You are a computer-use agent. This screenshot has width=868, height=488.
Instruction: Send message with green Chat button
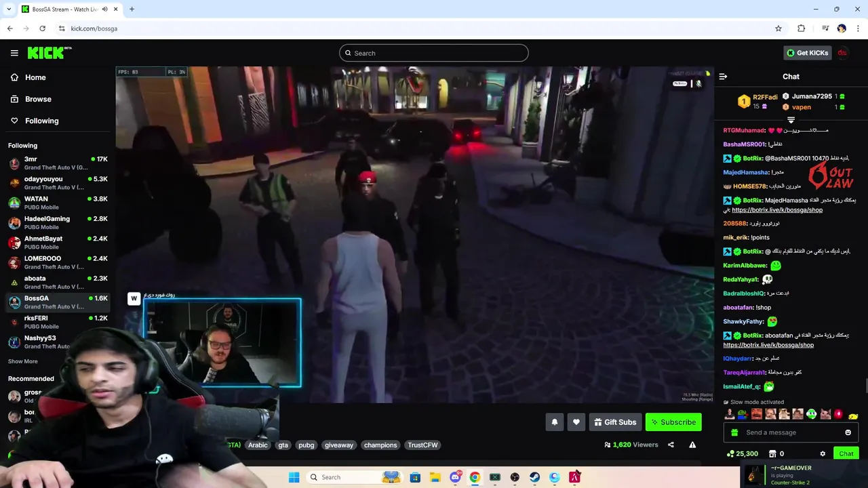pos(846,453)
